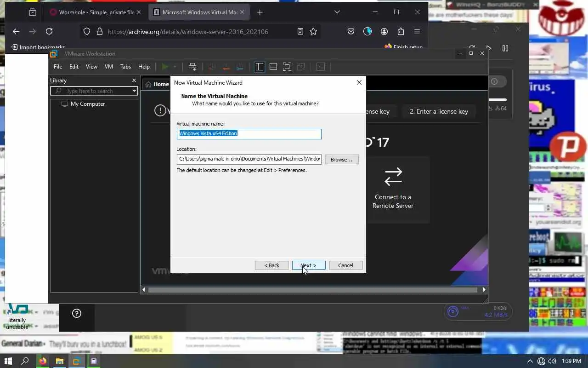Open the VMware View menu
The width and height of the screenshot is (588, 368).
pyautogui.click(x=91, y=67)
